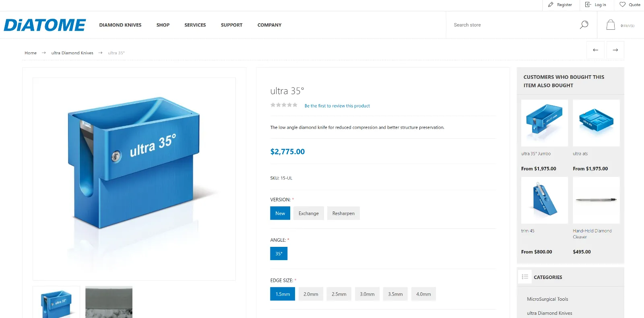Viewport: 644px width, 318px height.
Task: Click the Quote link
Action: (x=634, y=5)
